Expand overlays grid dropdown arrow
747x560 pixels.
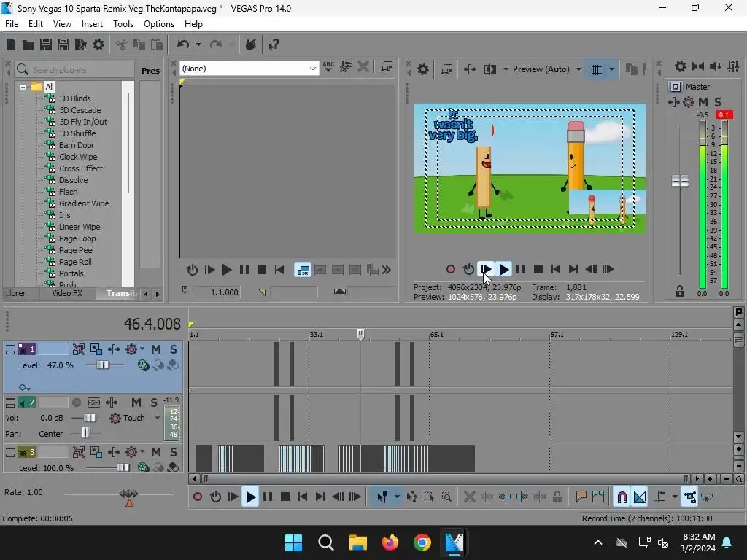[612, 70]
